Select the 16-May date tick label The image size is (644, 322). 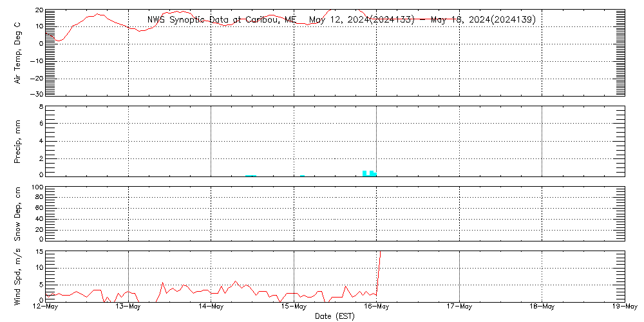[x=376, y=307]
